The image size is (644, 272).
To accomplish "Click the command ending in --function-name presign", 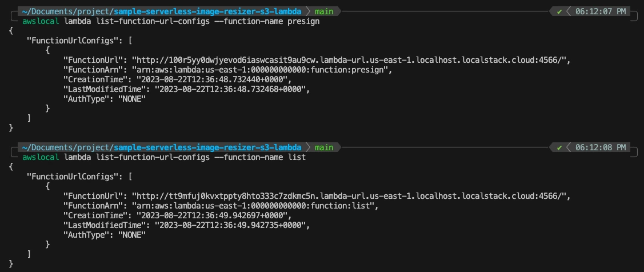I will tap(171, 21).
